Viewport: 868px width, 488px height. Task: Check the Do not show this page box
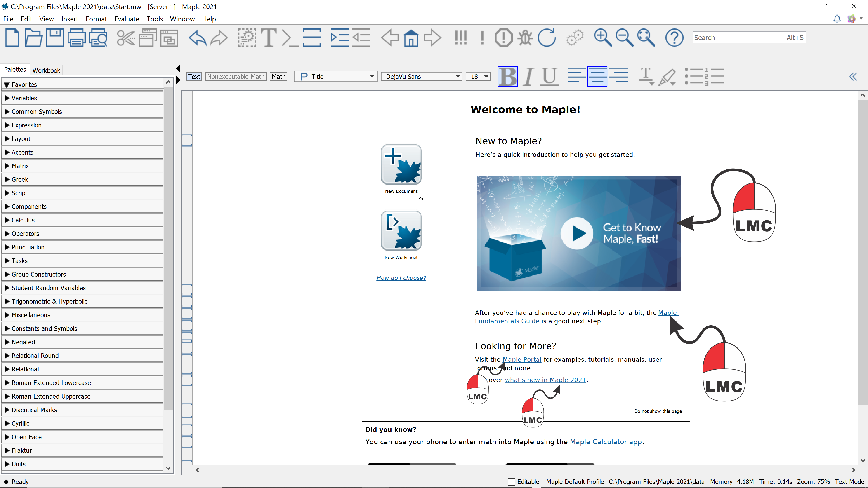628,411
